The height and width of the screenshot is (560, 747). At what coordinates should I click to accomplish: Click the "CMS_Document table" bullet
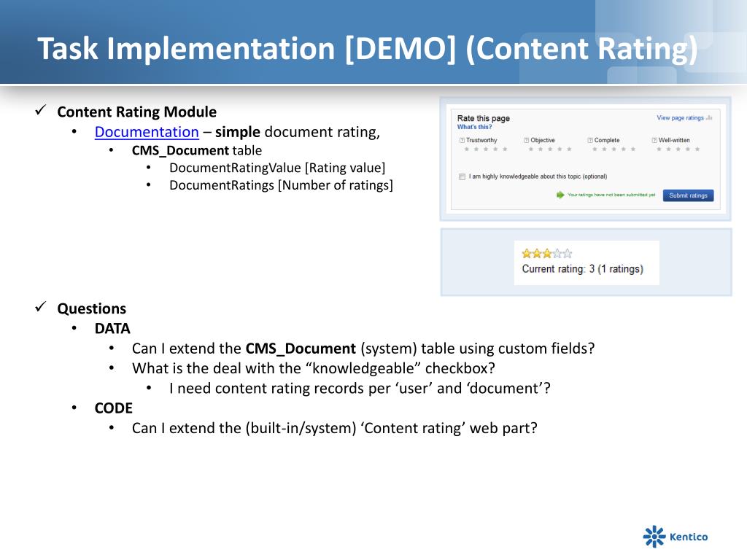pyautogui.click(x=197, y=150)
